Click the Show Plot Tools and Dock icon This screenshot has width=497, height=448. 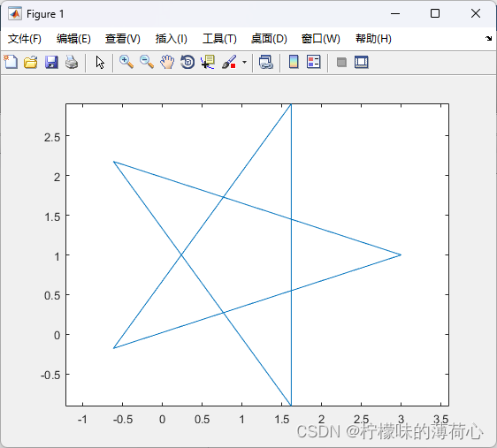click(x=362, y=62)
